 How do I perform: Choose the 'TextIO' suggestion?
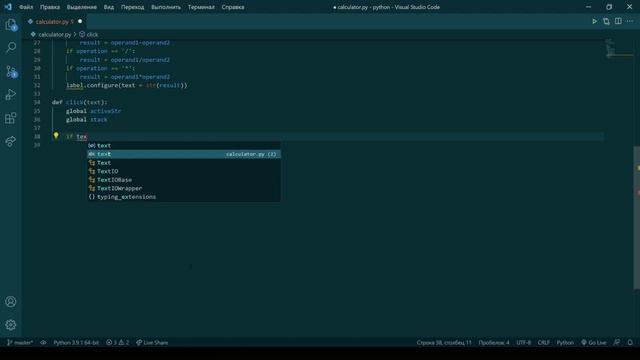184,171
